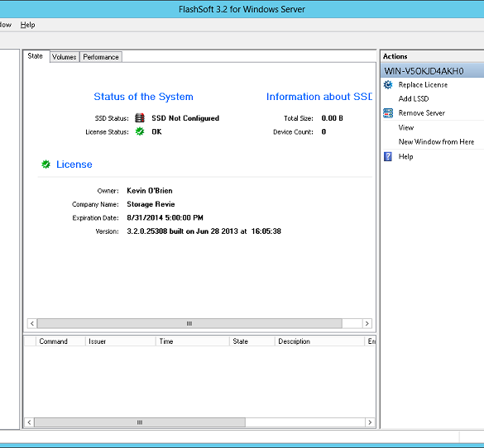This screenshot has height=448, width=484.
Task: Open the View submenu in Actions
Action: [406, 127]
